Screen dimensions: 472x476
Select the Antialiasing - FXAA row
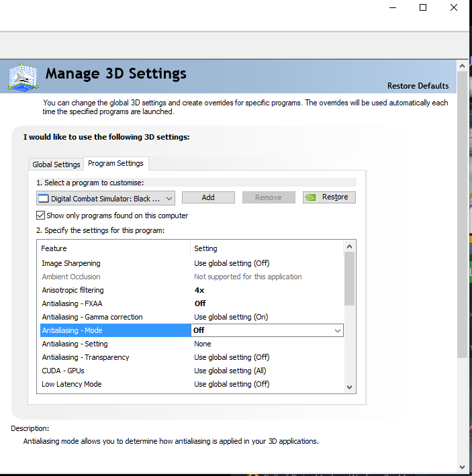coord(191,303)
